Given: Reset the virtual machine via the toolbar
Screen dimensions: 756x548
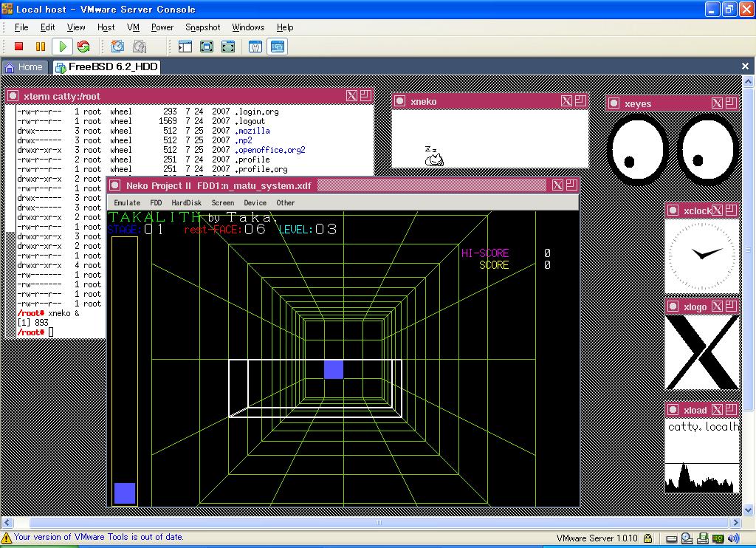Looking at the screenshot, I should pos(83,47).
